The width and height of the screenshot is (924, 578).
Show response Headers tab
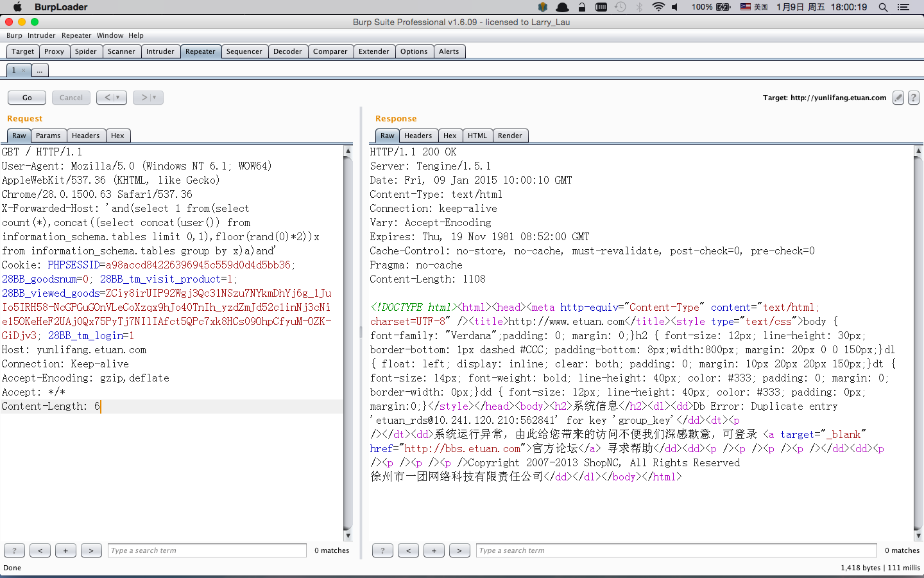(x=418, y=136)
